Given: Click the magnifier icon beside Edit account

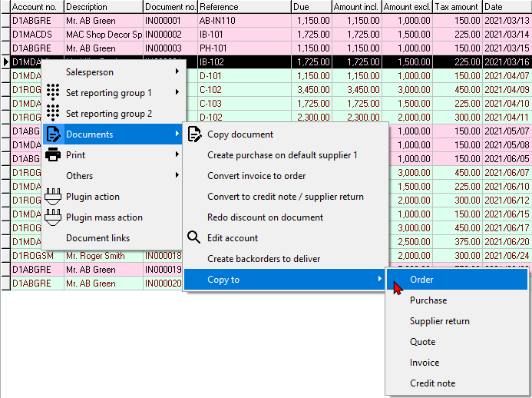Looking at the screenshot, I should pos(193,237).
